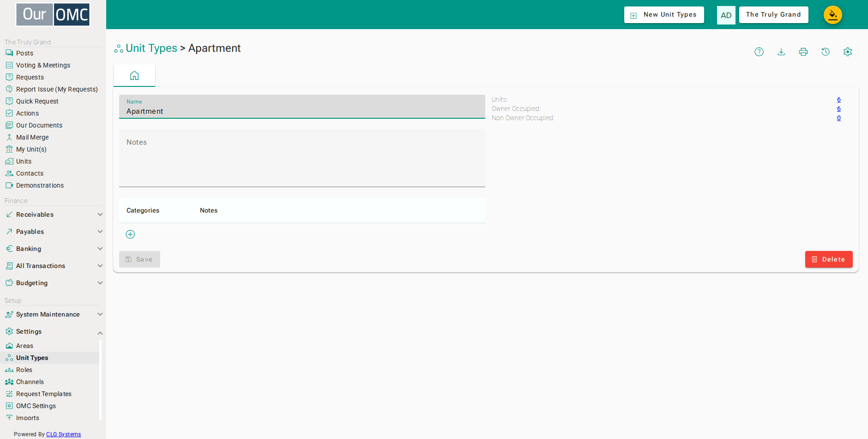Screen dimensions: 868x439
Task: Click the Quick Request sidebar icon
Action: [x=9, y=101]
